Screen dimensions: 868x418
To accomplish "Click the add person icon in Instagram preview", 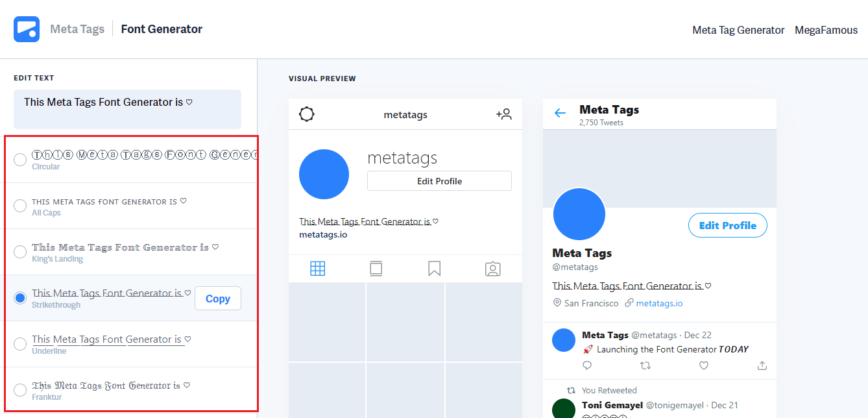I will pos(504,115).
